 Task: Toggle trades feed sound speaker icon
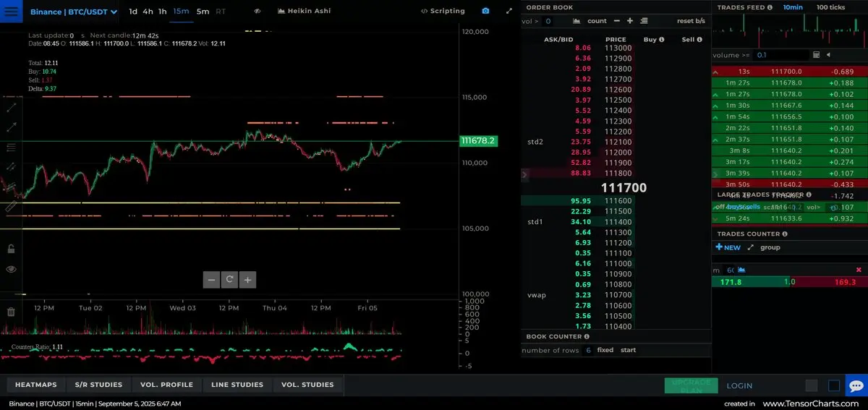[828, 55]
